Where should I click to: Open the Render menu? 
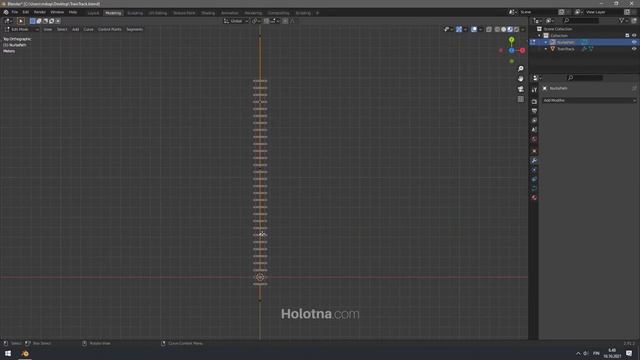[40, 12]
